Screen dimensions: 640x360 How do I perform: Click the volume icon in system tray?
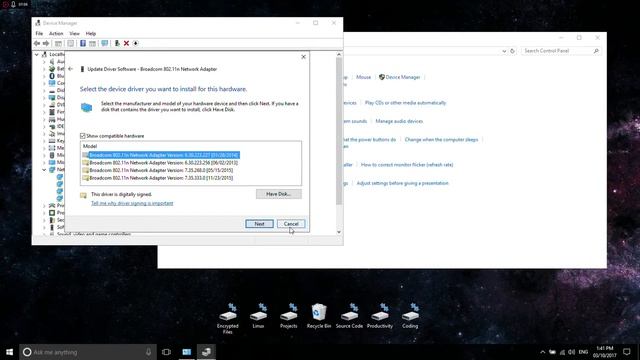571,352
